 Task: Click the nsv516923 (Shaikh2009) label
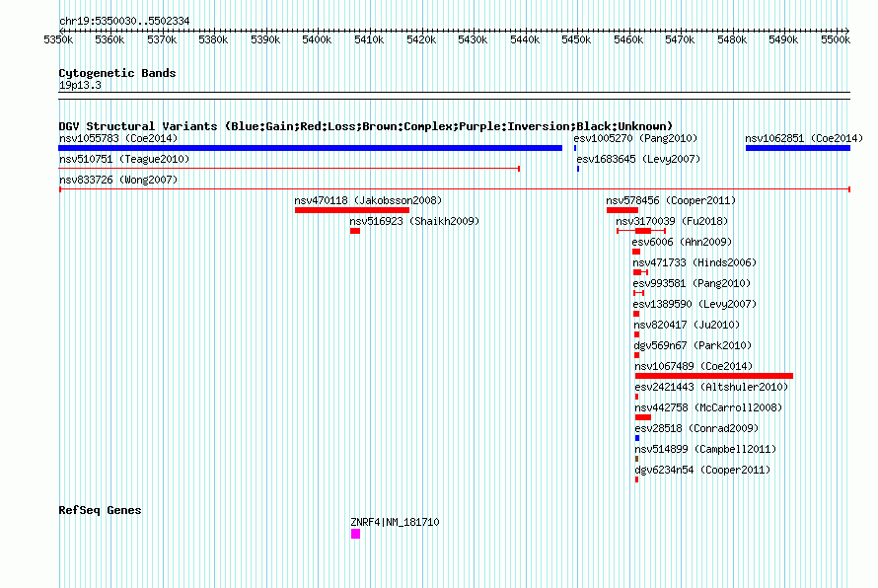click(x=414, y=221)
